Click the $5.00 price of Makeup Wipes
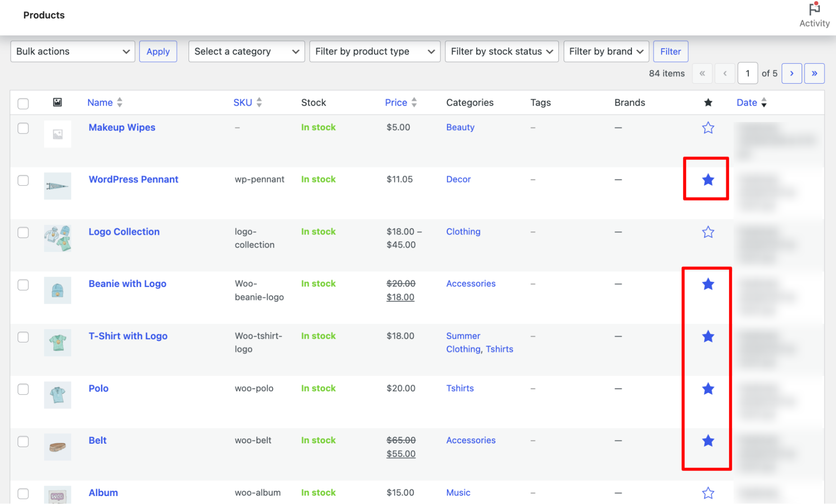836x504 pixels. [398, 128]
